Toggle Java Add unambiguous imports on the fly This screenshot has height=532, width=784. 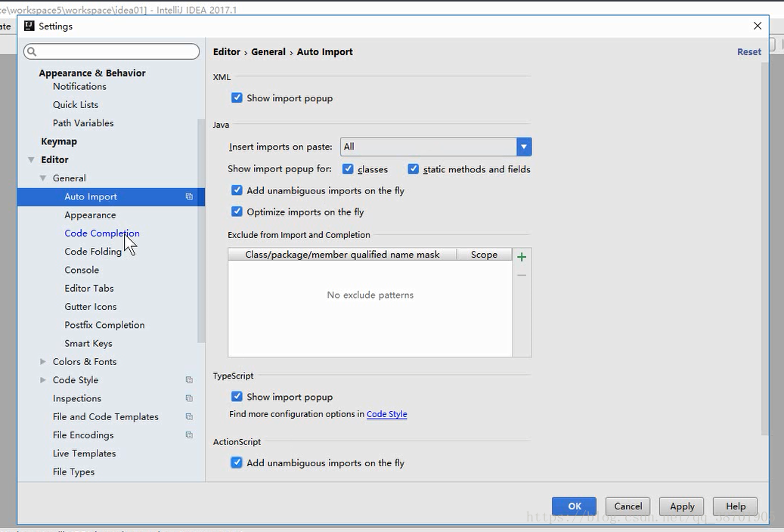click(x=237, y=190)
